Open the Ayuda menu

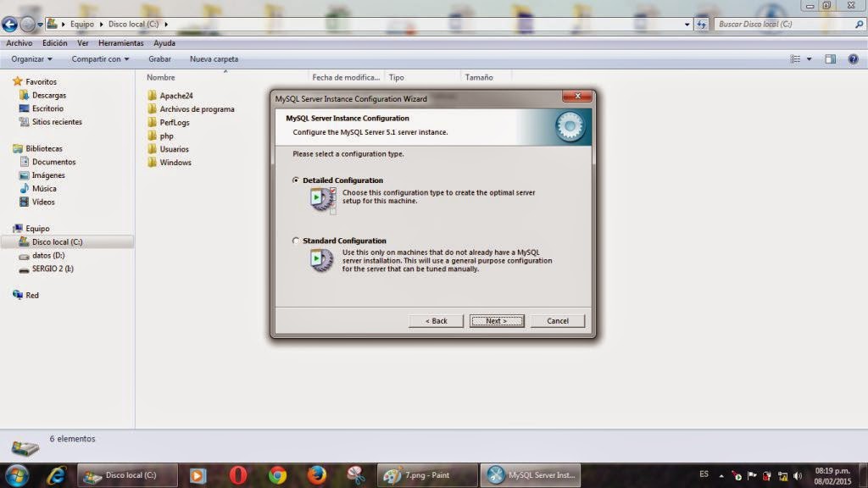(164, 43)
